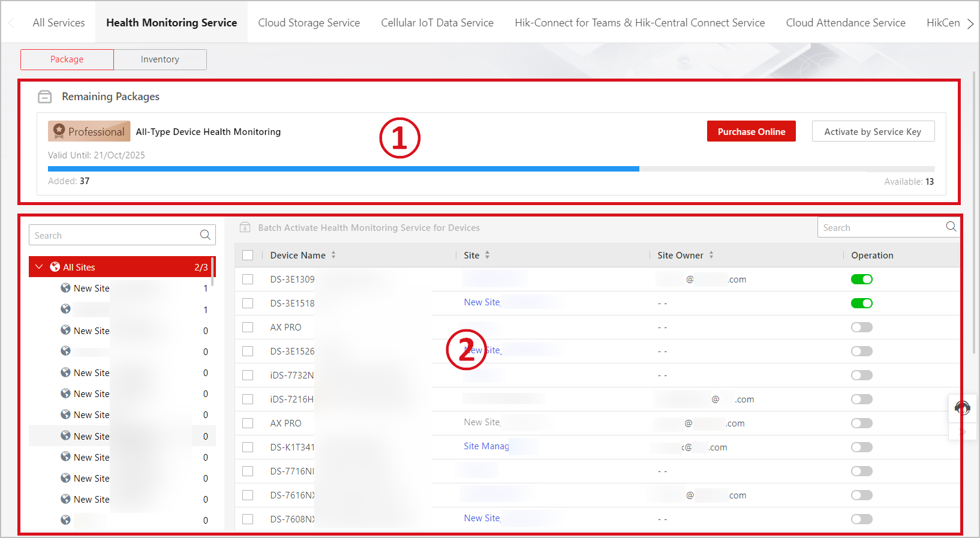Tick the checkbox next to DS-7608NX

click(x=248, y=519)
